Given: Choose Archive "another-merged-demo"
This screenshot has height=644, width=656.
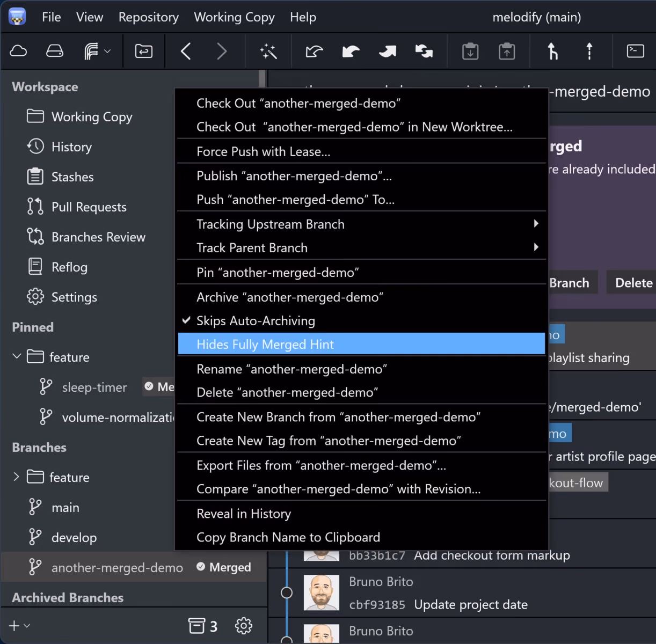Looking at the screenshot, I should (x=362, y=297).
